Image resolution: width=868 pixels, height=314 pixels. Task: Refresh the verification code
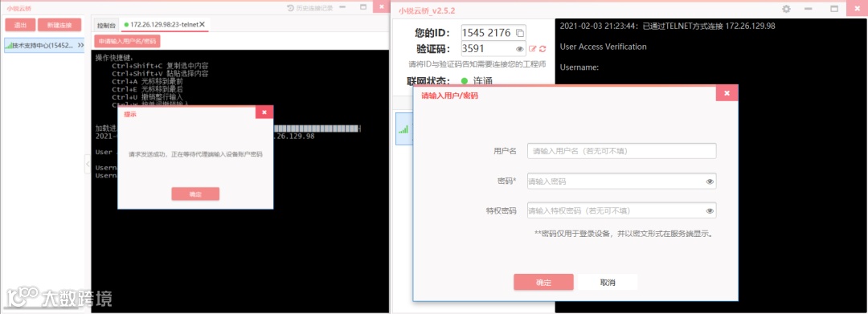542,49
